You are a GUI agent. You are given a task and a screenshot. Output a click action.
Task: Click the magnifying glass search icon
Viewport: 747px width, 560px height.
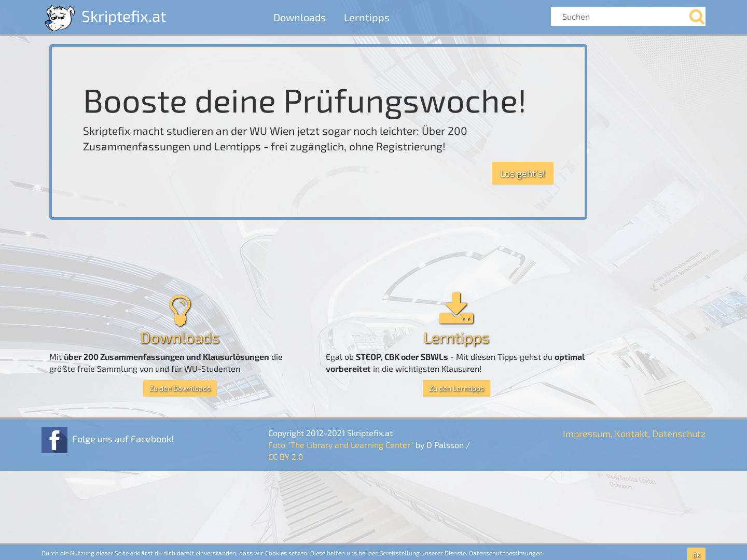tap(697, 17)
